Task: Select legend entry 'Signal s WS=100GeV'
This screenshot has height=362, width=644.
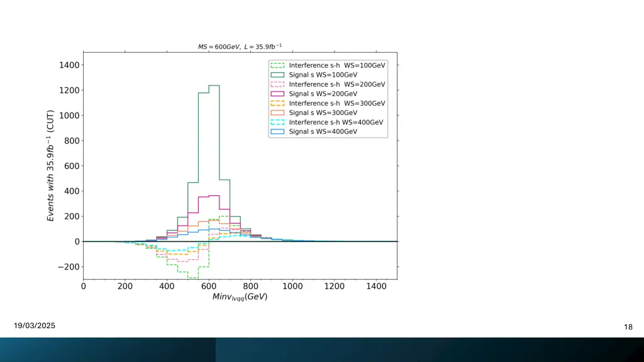Action: coord(314,75)
